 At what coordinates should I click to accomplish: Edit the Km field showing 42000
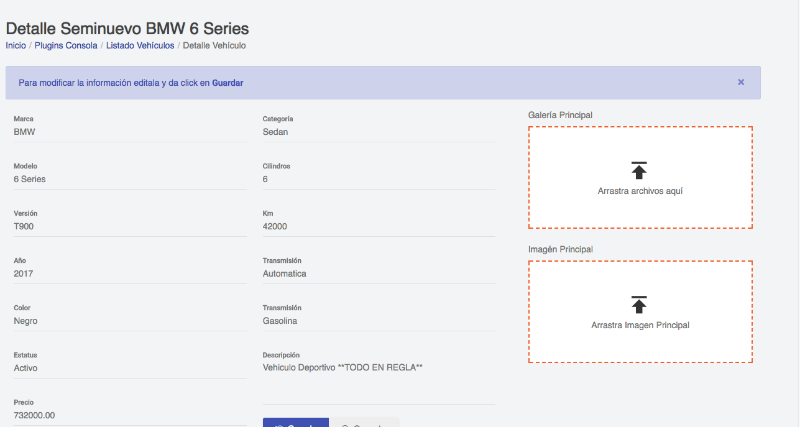pyautogui.click(x=379, y=227)
